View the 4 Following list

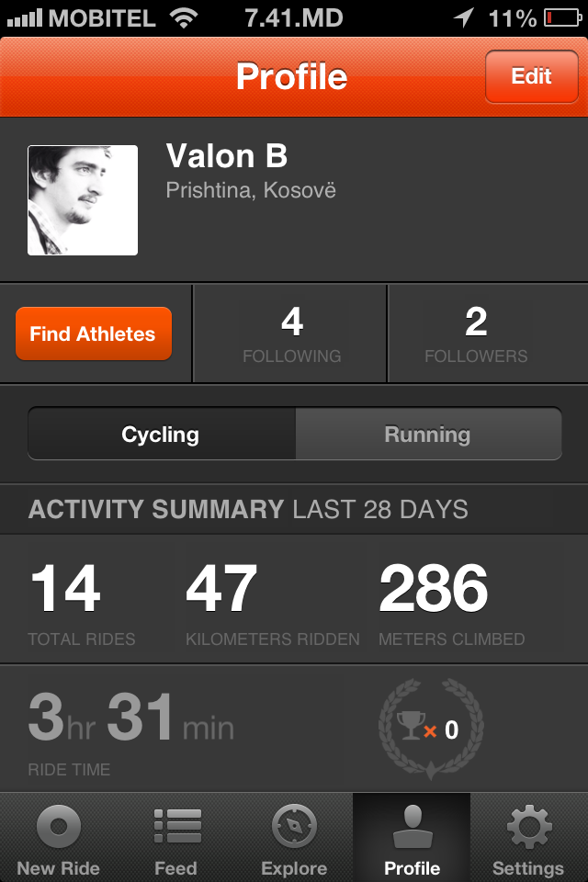pyautogui.click(x=291, y=334)
